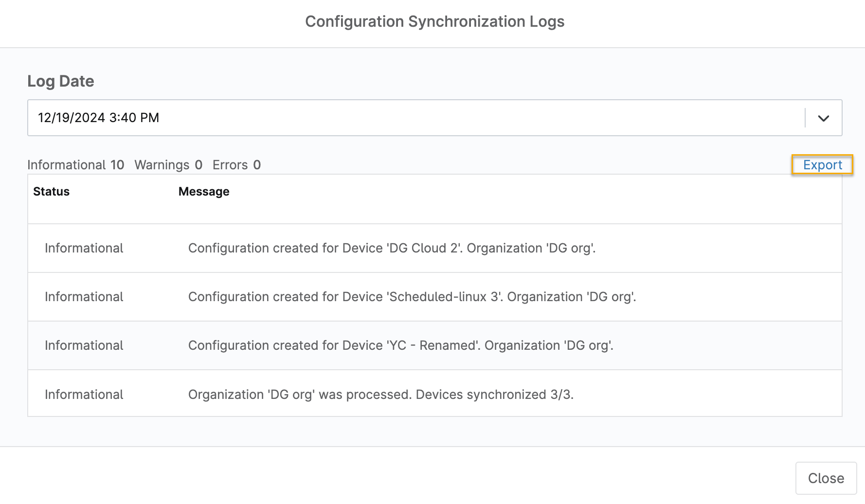
Task: Select the 'Scheduled-linux 3' configuration message
Action: coord(412,297)
